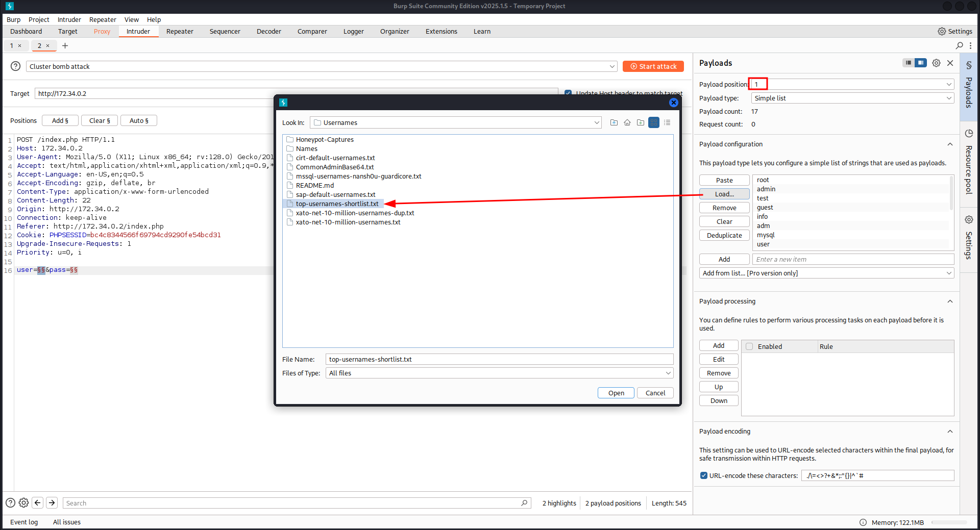
Task: Open attack type help question mark
Action: coord(16,66)
